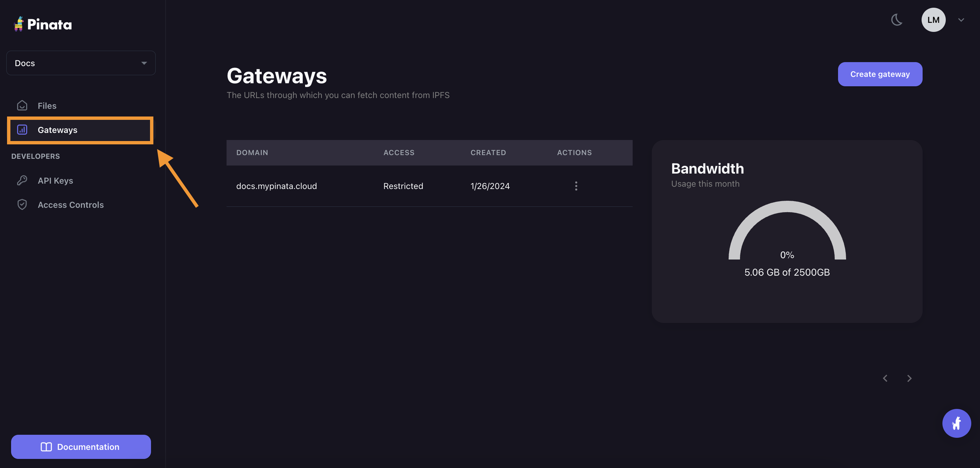The width and height of the screenshot is (980, 468).
Task: Click the Files house icon
Action: [22, 105]
